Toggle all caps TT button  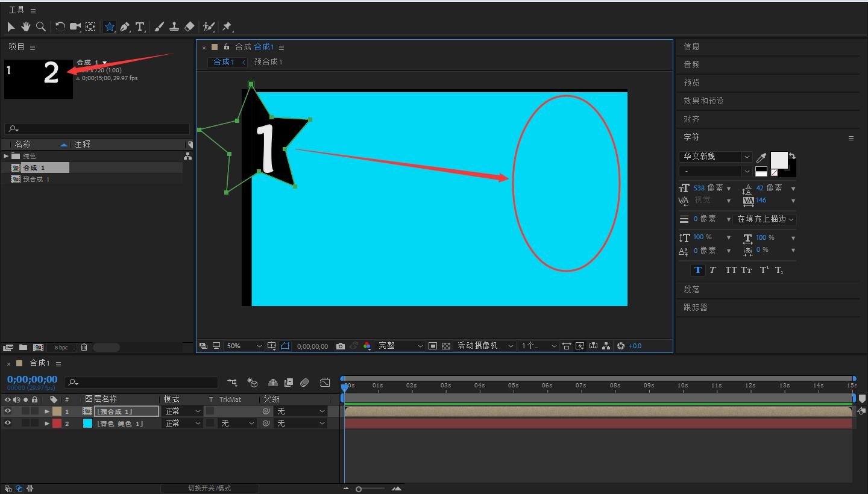731,270
